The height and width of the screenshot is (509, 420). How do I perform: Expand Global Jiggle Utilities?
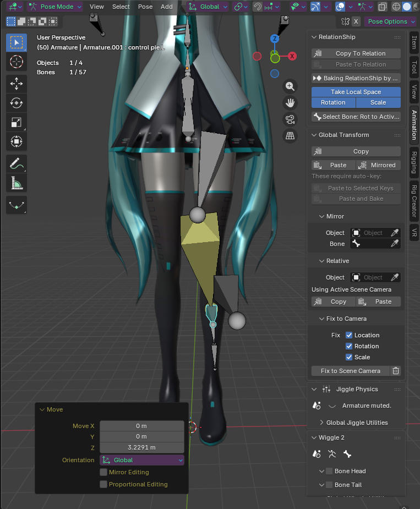coord(321,423)
